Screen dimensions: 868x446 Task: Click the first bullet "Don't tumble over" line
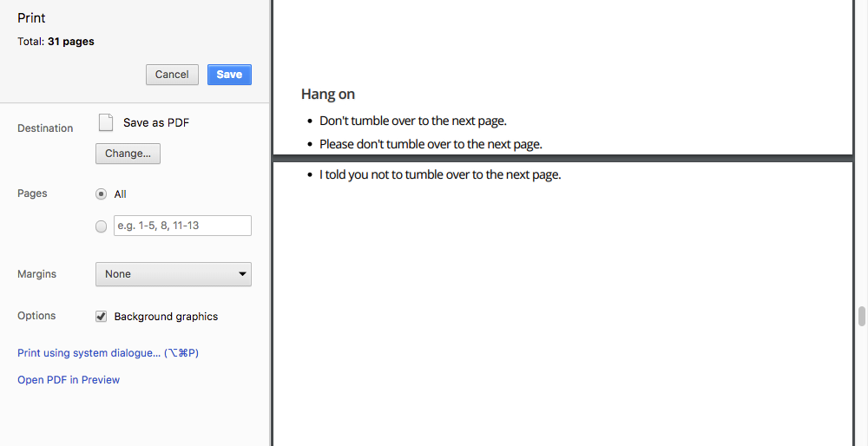pyautogui.click(x=412, y=121)
